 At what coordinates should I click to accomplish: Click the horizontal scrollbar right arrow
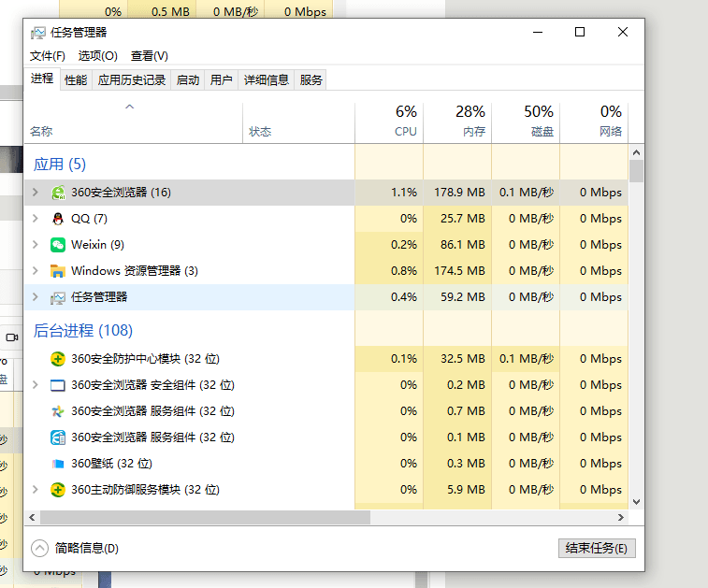(x=621, y=518)
